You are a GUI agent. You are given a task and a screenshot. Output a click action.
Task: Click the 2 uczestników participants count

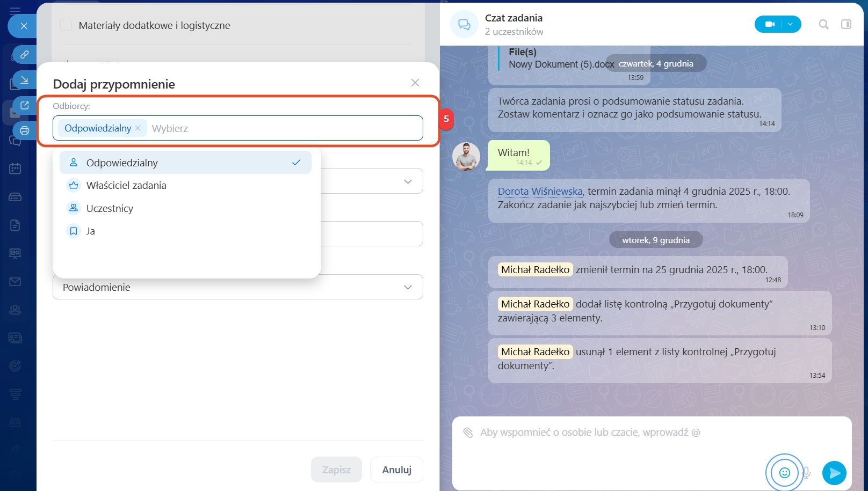point(514,32)
